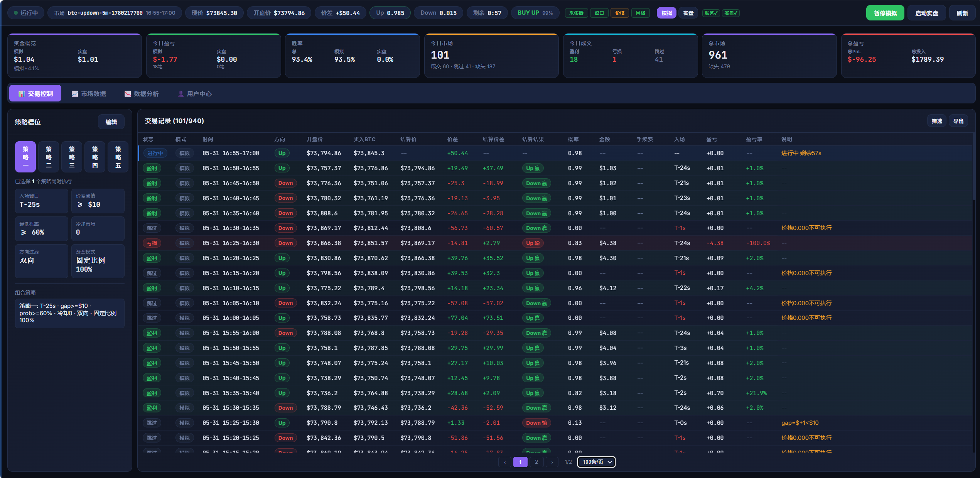The width and height of the screenshot is (980, 478).
Task: Click the 盈利 badge in 16:50-16:55 row
Action: tap(152, 168)
